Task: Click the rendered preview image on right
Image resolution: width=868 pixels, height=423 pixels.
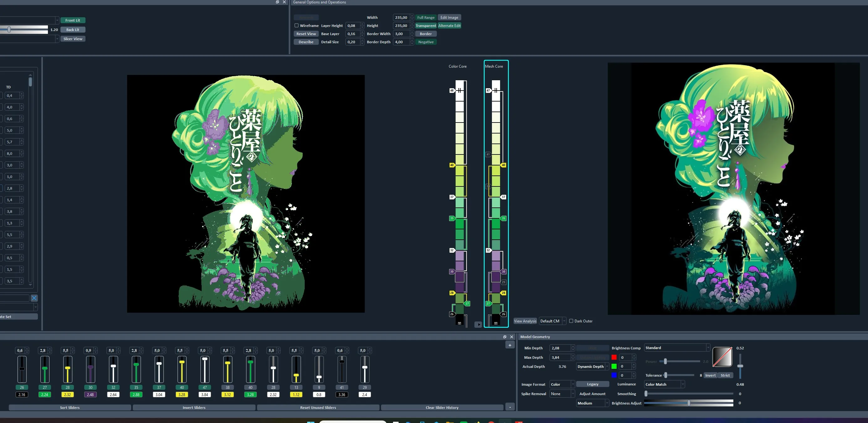Action: [x=733, y=189]
